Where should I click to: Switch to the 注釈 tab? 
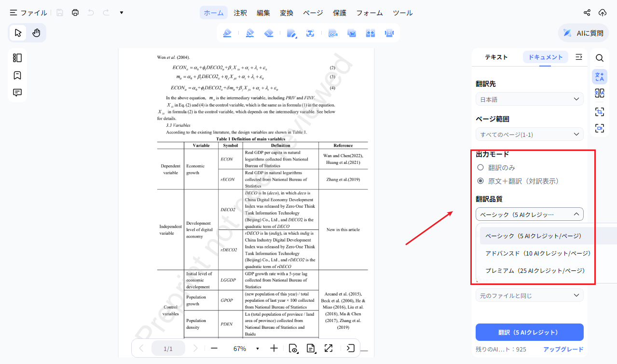[x=240, y=13]
